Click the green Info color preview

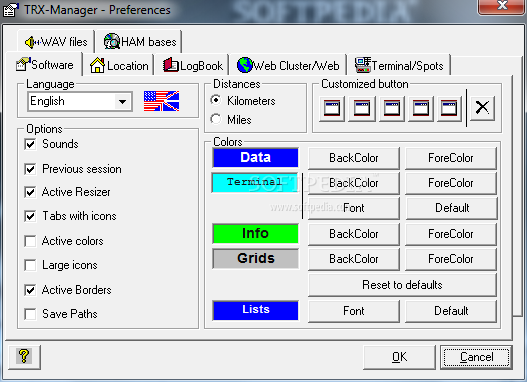point(255,234)
